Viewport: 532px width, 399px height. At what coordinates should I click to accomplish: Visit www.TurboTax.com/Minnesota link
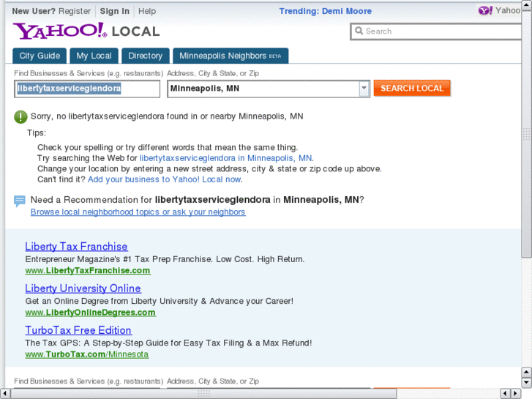pyautogui.click(x=87, y=354)
